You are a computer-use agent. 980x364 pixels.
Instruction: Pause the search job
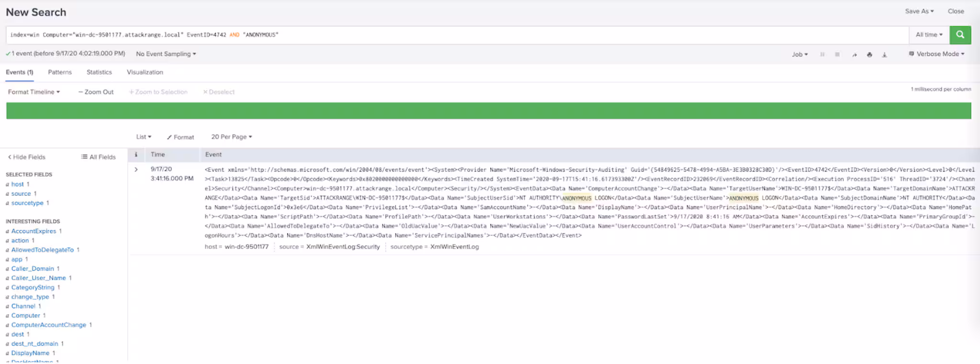822,55
